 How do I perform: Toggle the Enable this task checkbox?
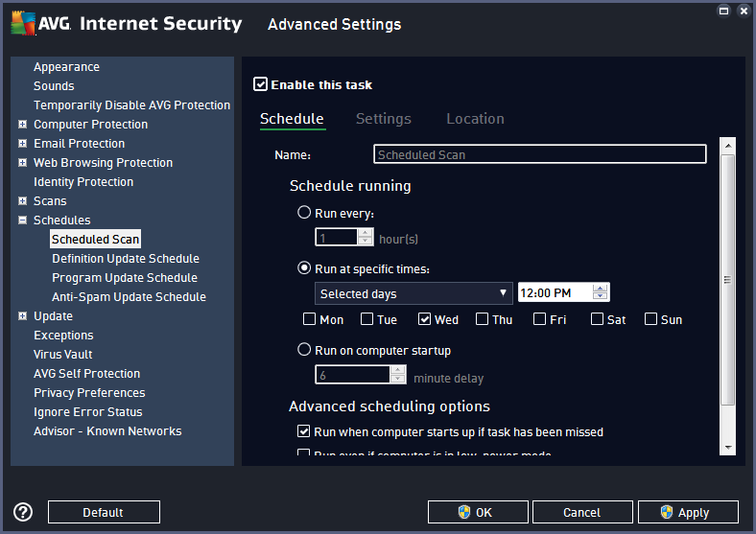click(260, 84)
